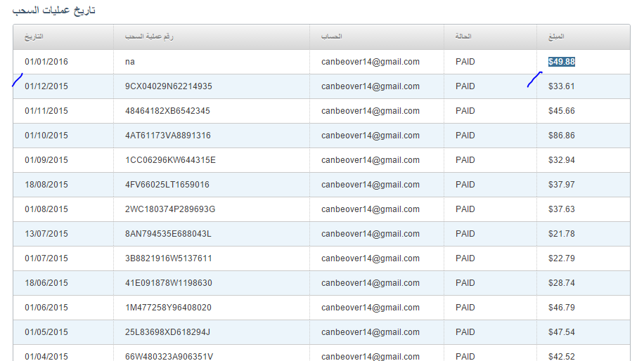The height and width of the screenshot is (361, 644).
Task: Select the $22.79 amount cell
Action: [x=562, y=258]
